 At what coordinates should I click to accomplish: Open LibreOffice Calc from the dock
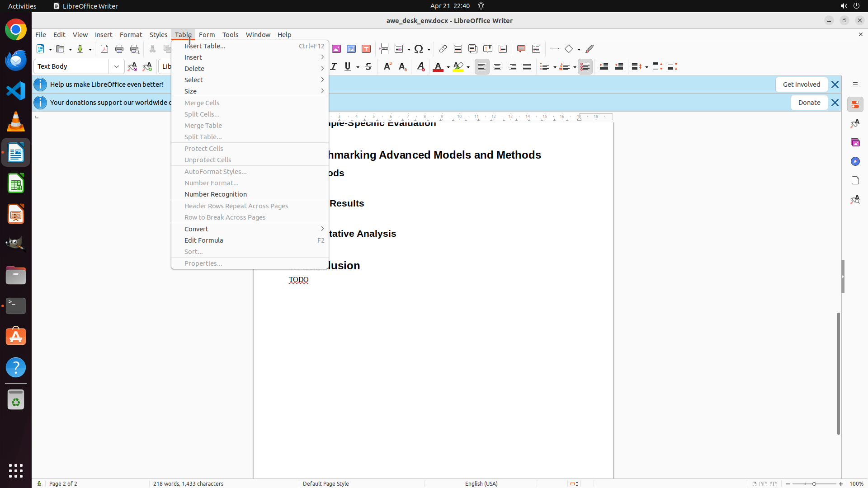point(16,183)
